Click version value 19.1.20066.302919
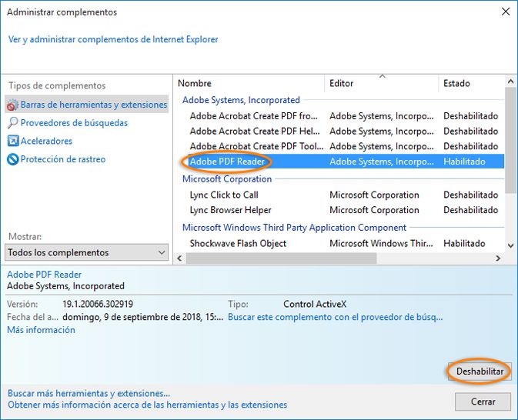Image resolution: width=518 pixels, height=420 pixels. pos(98,304)
